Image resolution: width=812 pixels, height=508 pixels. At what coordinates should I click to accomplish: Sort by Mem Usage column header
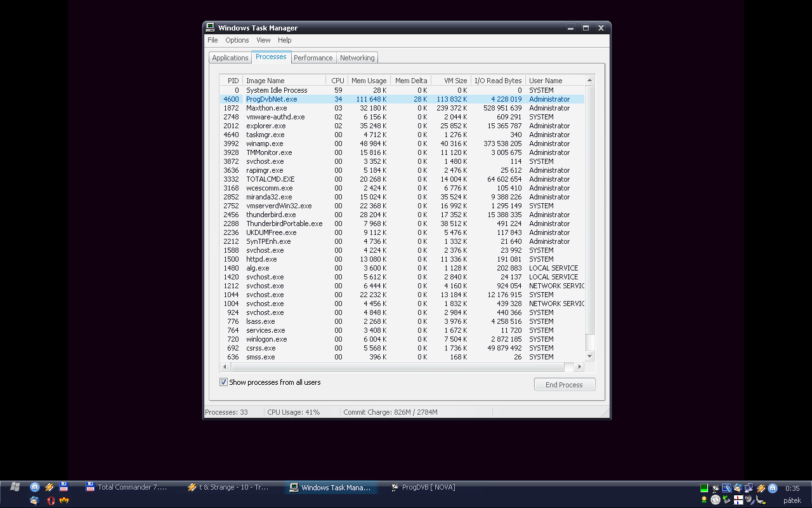point(369,81)
